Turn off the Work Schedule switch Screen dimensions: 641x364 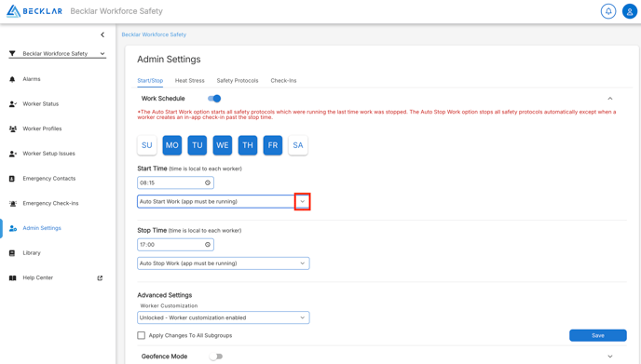point(214,99)
